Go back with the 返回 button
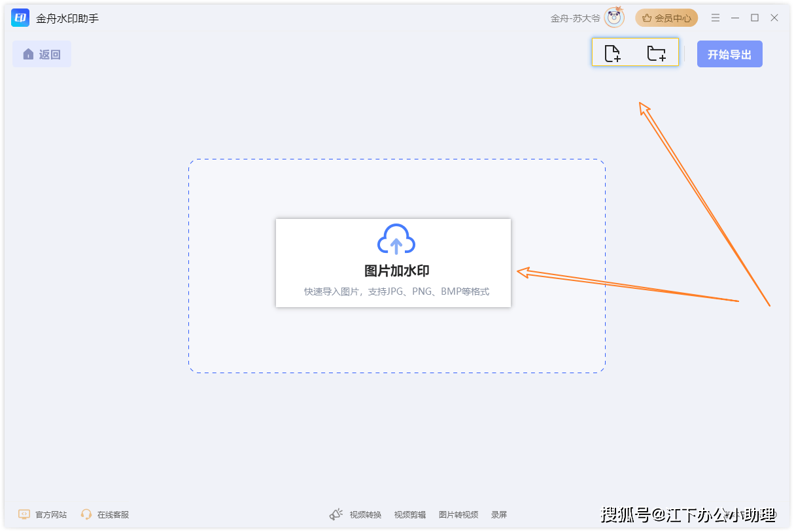 [42, 54]
